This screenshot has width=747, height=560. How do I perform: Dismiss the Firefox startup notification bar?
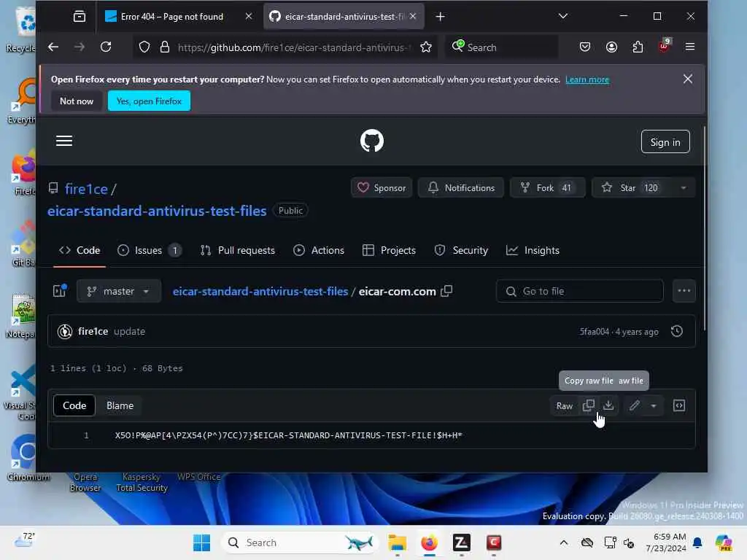tap(687, 79)
